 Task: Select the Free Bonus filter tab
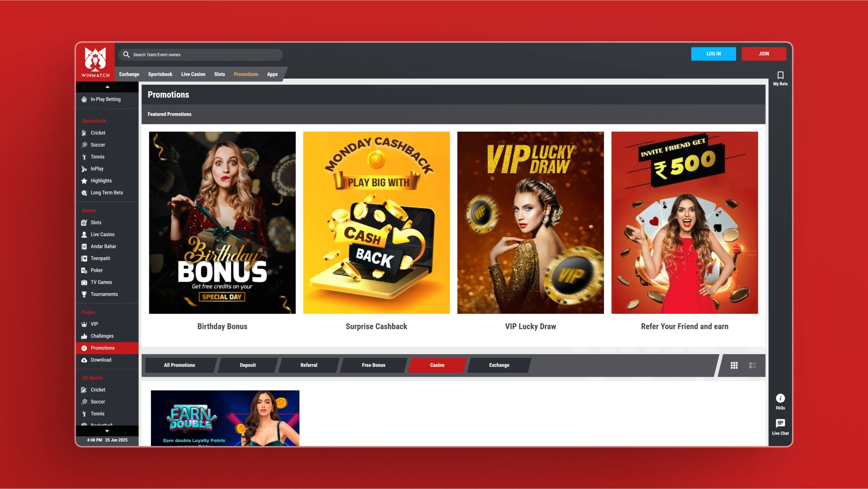373,366
